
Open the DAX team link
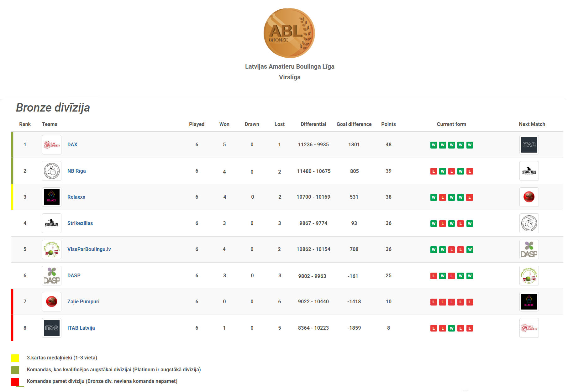pos(72,145)
